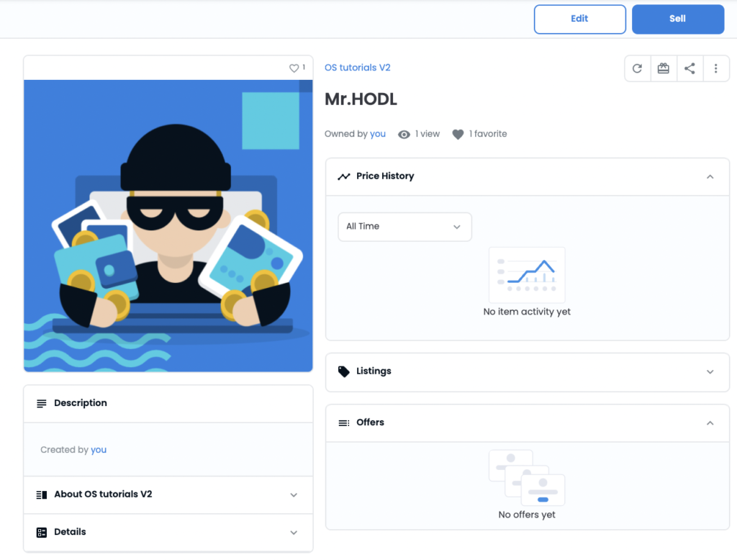The height and width of the screenshot is (560, 737).
Task: Click the Listings tag icon
Action: (x=344, y=371)
